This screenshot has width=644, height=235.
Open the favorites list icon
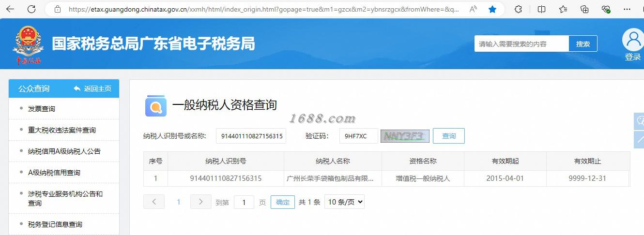click(563, 9)
